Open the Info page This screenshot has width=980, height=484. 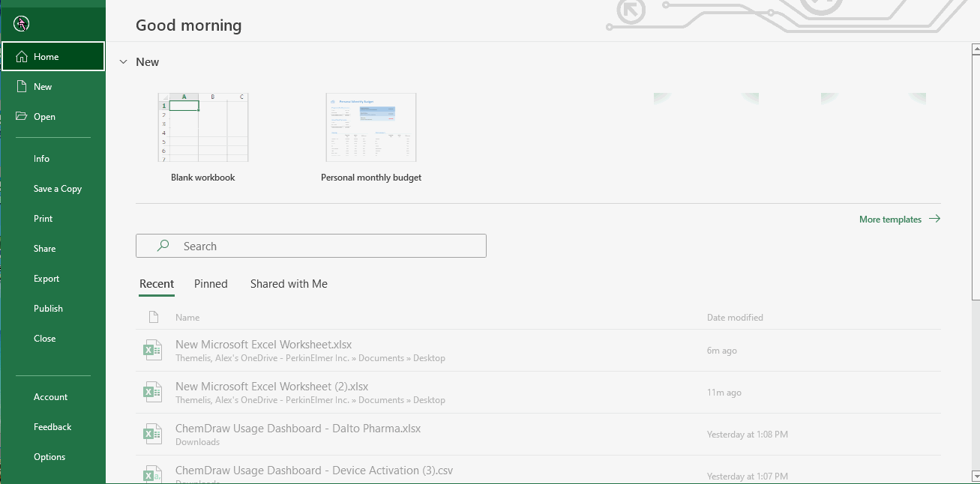[x=41, y=159]
